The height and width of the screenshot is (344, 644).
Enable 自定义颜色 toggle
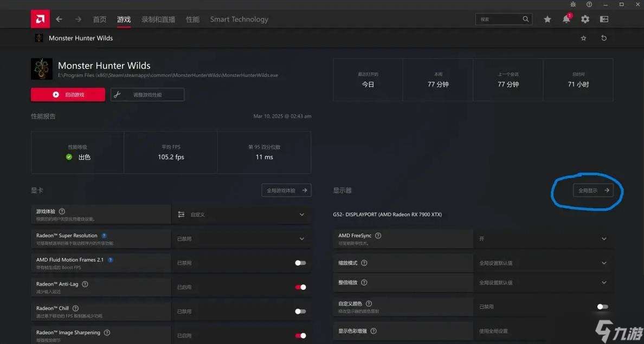pos(602,307)
